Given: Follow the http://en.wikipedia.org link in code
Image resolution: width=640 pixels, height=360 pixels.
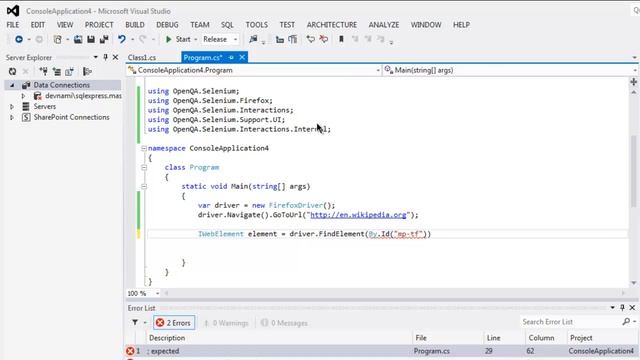Looking at the screenshot, I should click(x=358, y=215).
